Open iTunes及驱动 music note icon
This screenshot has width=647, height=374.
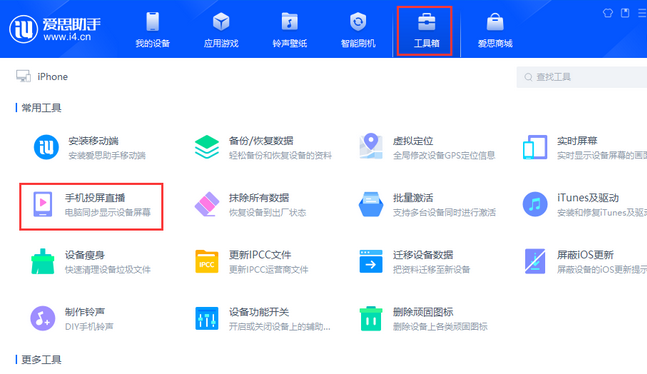coord(535,204)
